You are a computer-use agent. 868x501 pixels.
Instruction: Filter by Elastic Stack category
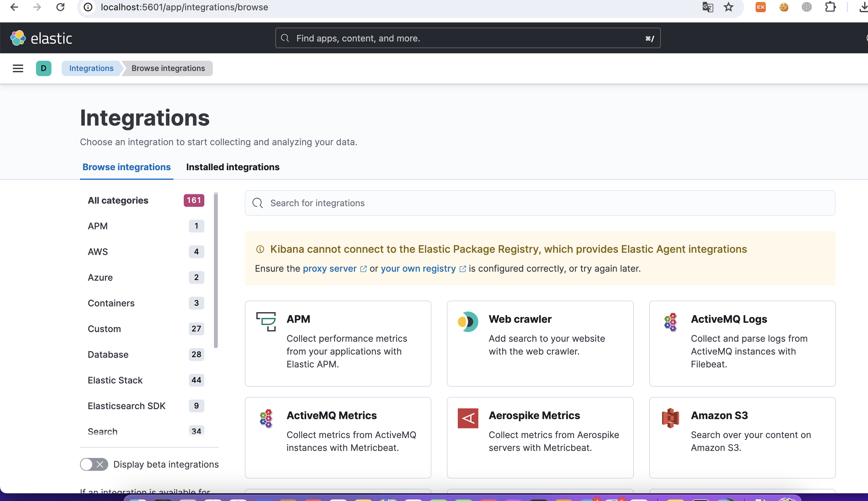pos(146,380)
